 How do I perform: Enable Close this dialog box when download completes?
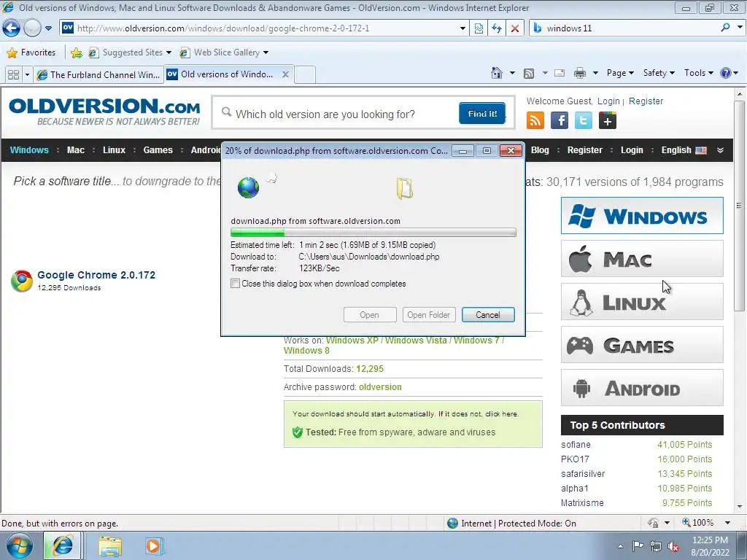(x=235, y=284)
